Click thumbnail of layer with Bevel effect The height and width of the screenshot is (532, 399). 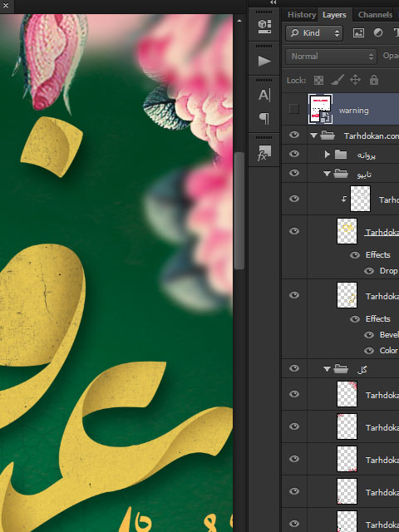tap(347, 295)
